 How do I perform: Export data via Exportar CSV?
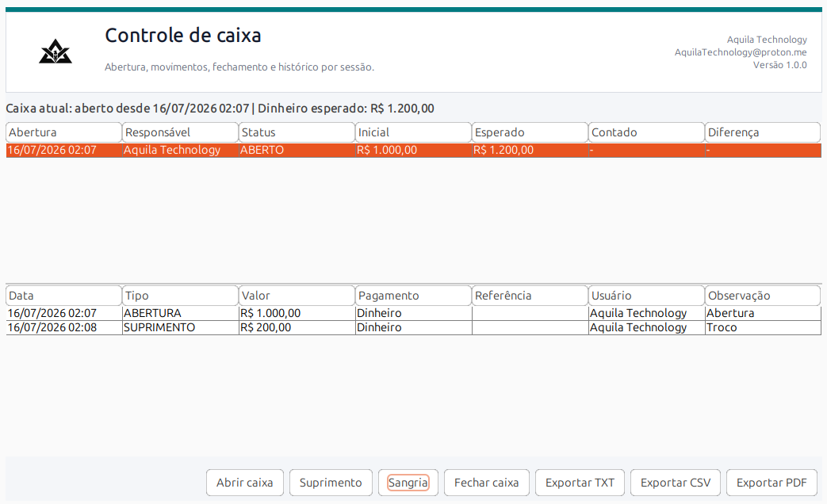point(675,483)
